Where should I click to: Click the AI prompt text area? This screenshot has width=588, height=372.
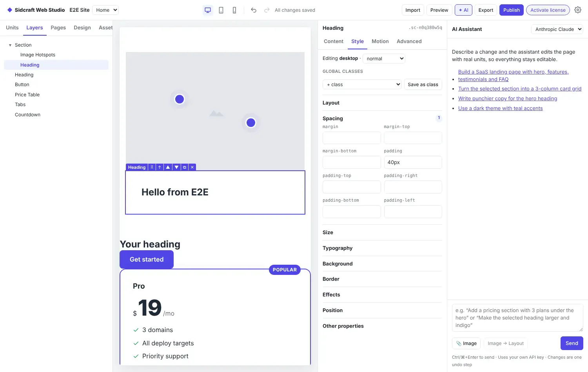point(517,318)
